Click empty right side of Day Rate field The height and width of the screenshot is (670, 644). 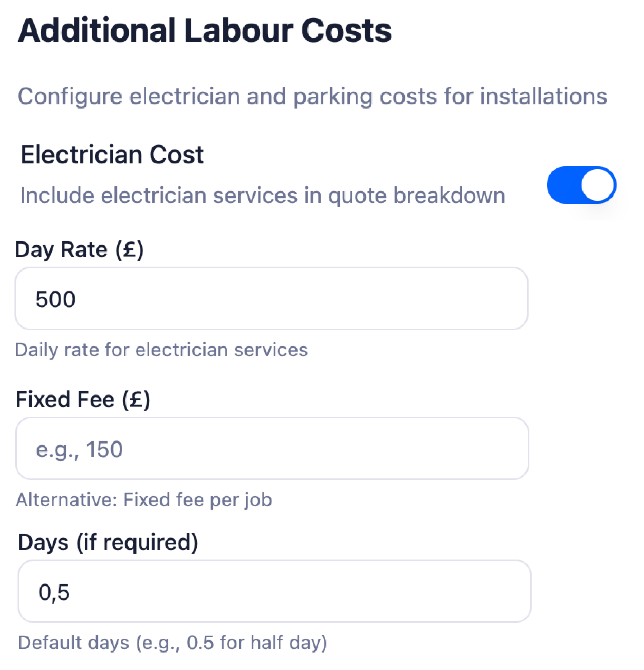pyautogui.click(x=419, y=299)
